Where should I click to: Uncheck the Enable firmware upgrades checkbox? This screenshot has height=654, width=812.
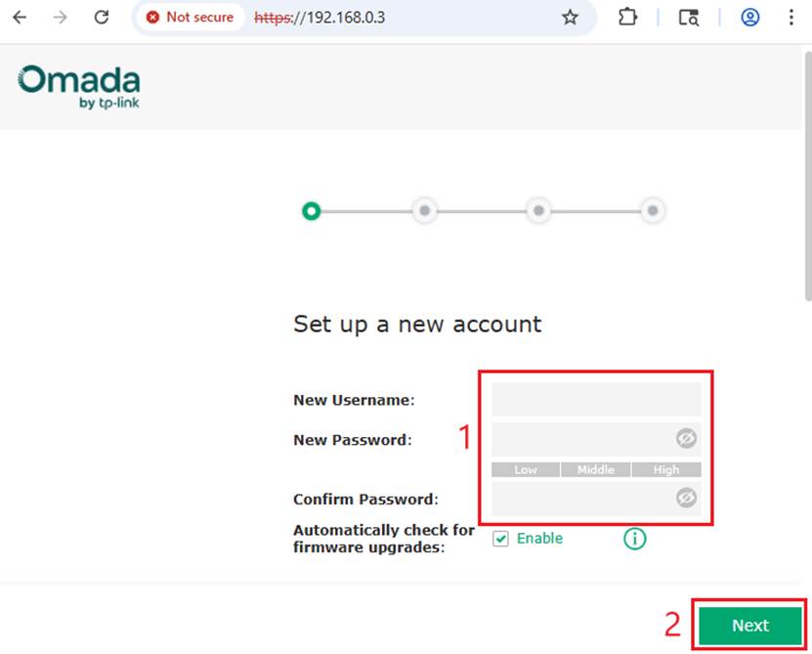coord(500,539)
